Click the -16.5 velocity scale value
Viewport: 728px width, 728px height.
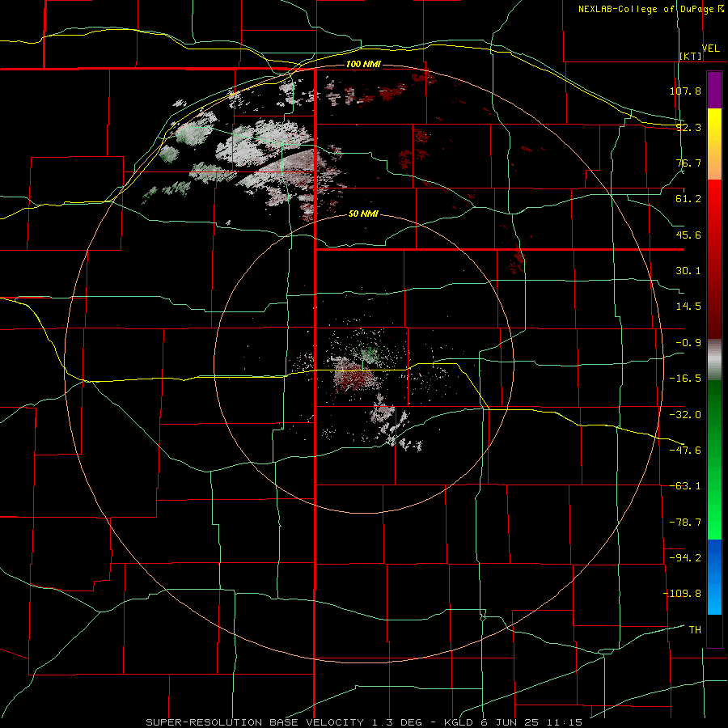point(685,379)
